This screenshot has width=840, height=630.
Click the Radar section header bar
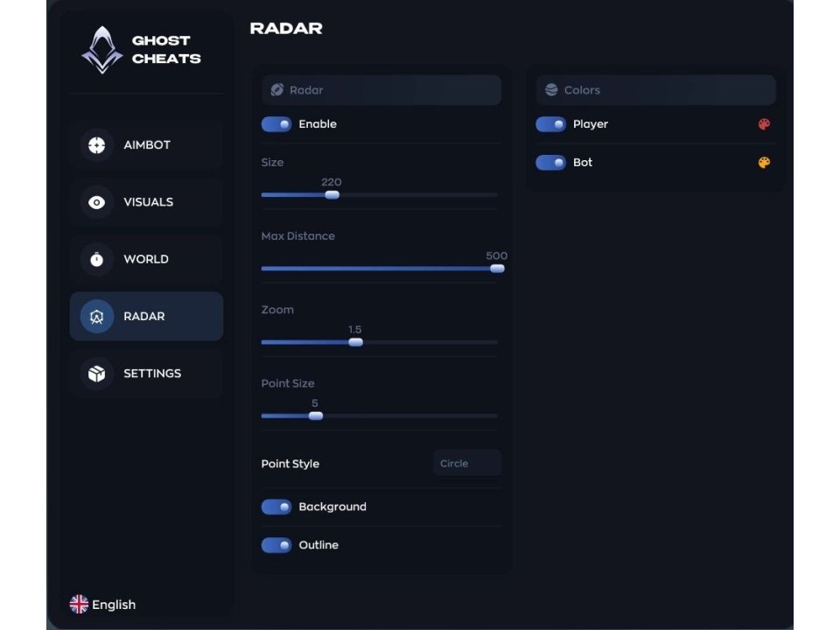(x=381, y=90)
